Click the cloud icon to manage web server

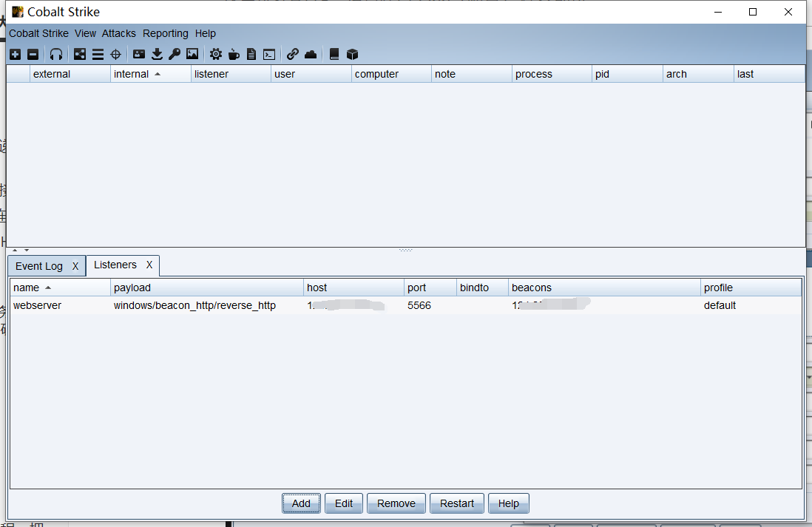tap(311, 55)
